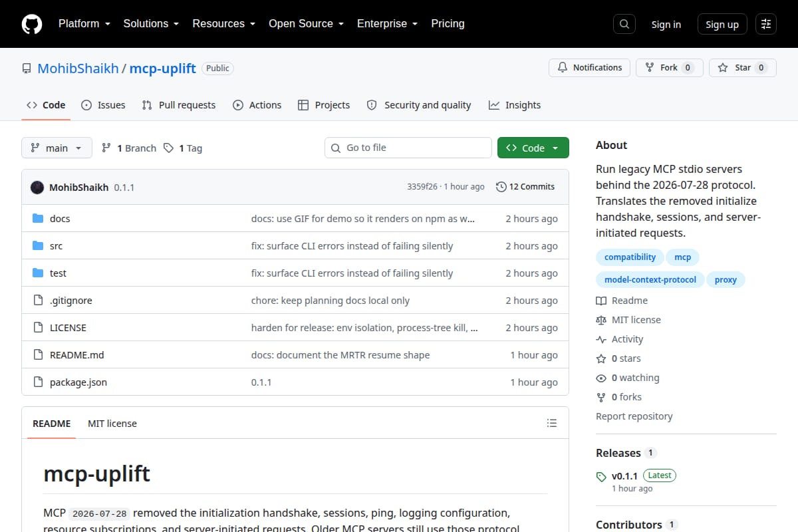This screenshot has width=798, height=532.
Task: Open the 0 stars link
Action: tap(618, 358)
